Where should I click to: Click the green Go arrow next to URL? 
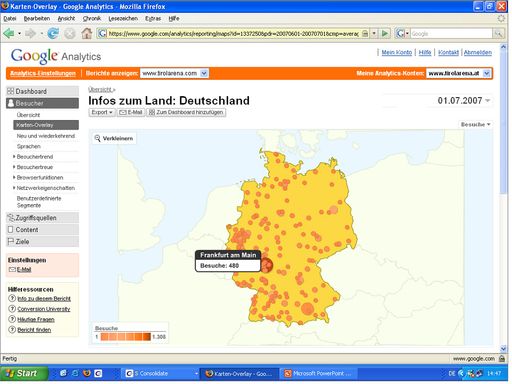[x=385, y=33]
